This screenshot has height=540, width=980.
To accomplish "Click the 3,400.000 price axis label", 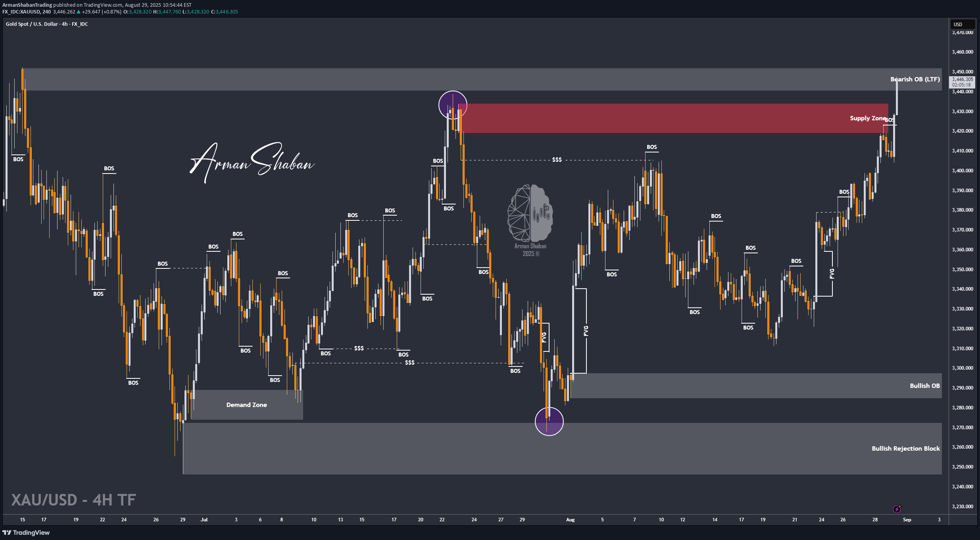I will (x=963, y=171).
